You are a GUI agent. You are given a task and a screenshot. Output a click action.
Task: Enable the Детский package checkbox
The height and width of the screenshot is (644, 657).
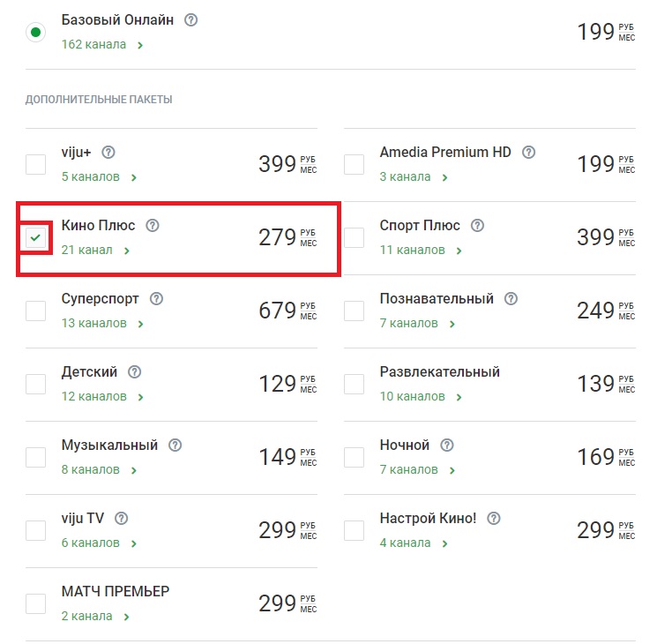[x=35, y=384]
